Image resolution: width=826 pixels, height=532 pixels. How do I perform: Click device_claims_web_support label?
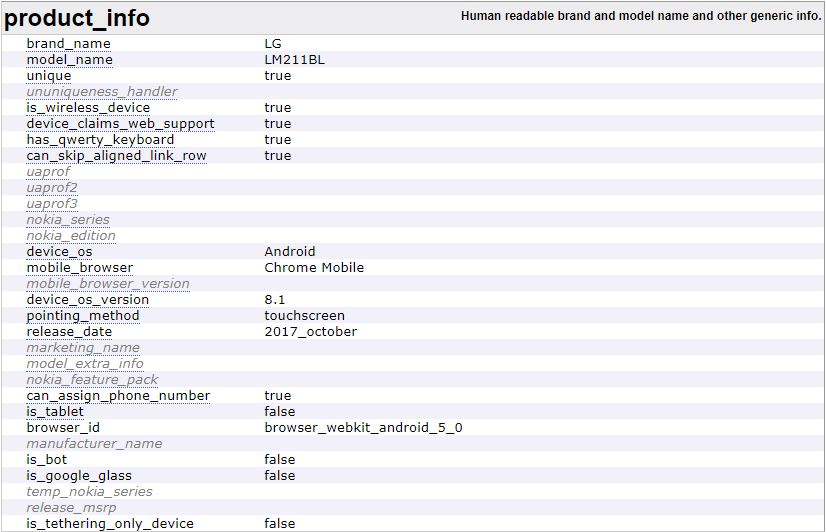(120, 124)
